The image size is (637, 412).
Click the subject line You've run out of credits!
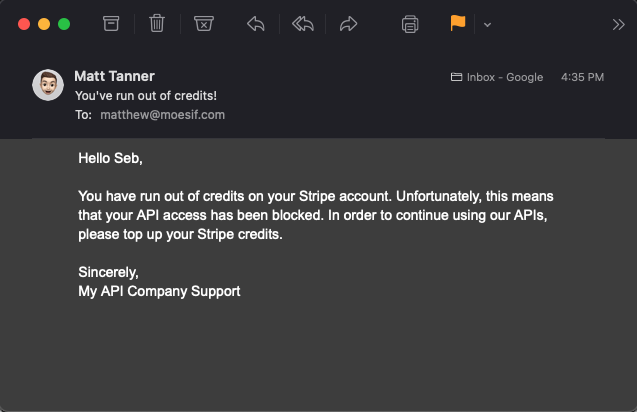pos(146,96)
